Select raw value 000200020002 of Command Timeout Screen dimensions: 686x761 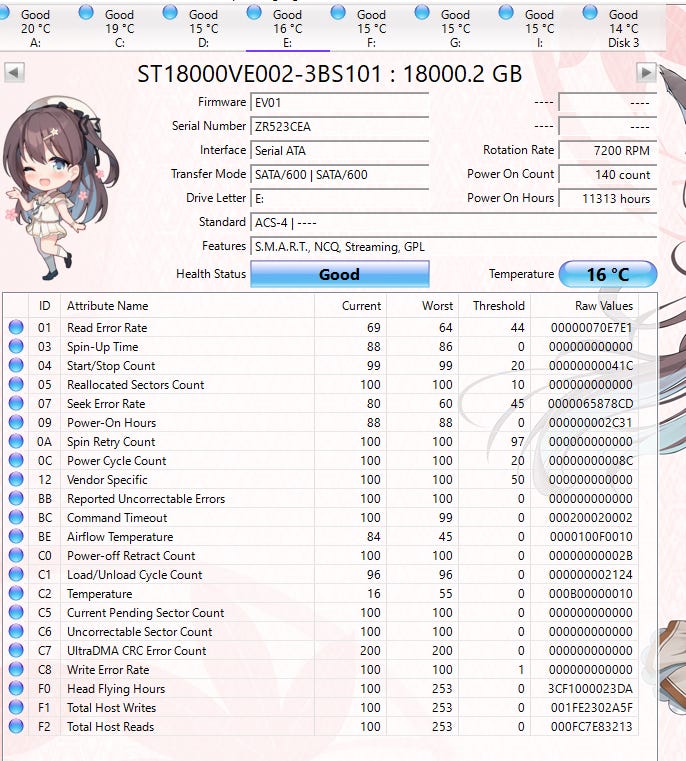coord(591,518)
